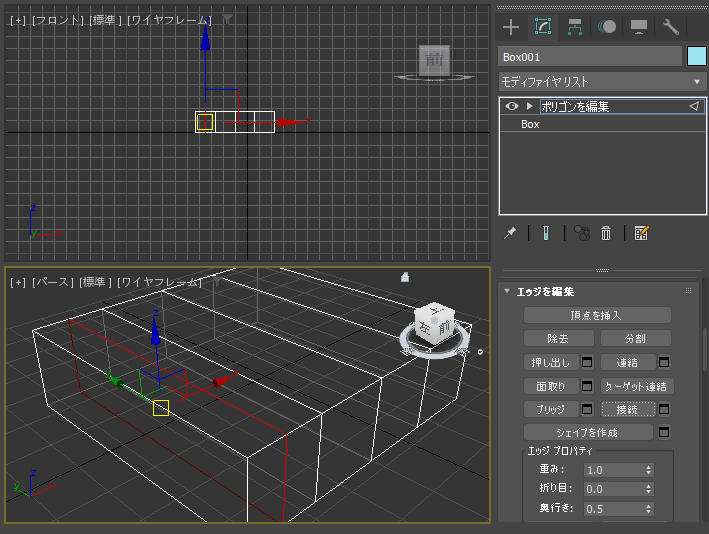Click the 接続 button
This screenshot has height=534, width=709.
click(x=628, y=409)
